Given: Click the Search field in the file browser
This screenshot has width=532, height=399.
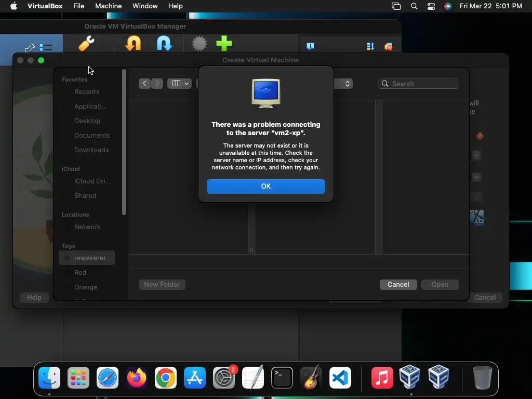Looking at the screenshot, I should pos(418,84).
